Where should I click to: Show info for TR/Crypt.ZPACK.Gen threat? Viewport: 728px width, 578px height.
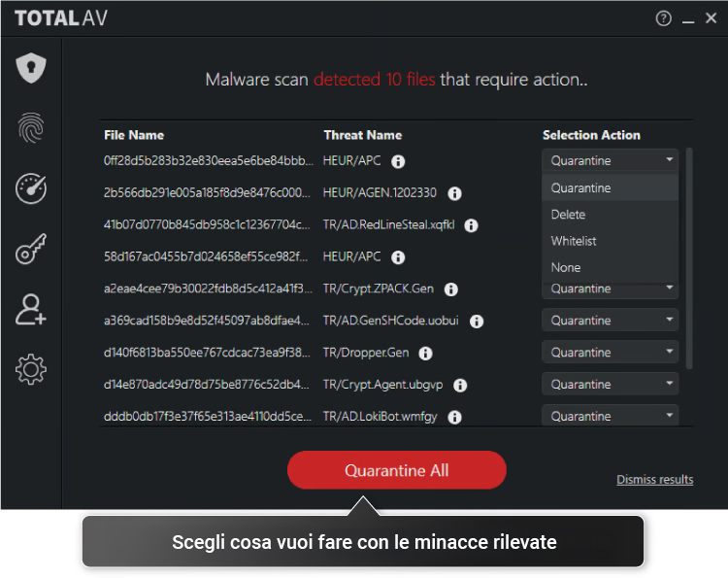[450, 289]
